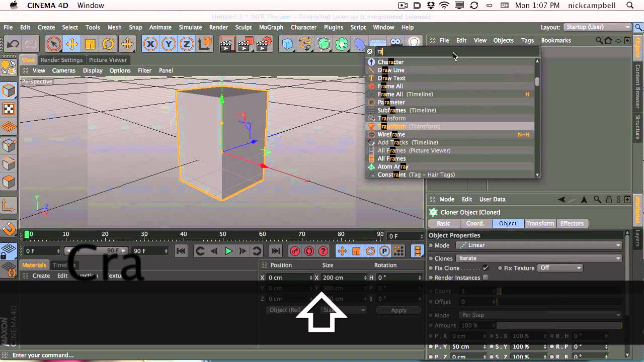Switch to Texture mode in left toolbar

tap(9, 109)
